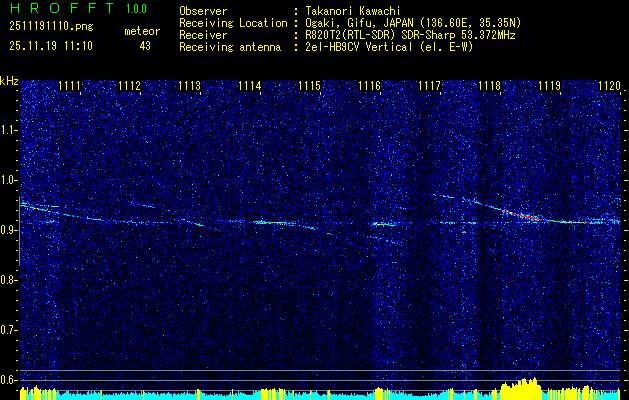The image size is (629, 400).
Task: Click the Ogaki, Gifu, JAPAN coordinates text
Action: tap(413, 23)
